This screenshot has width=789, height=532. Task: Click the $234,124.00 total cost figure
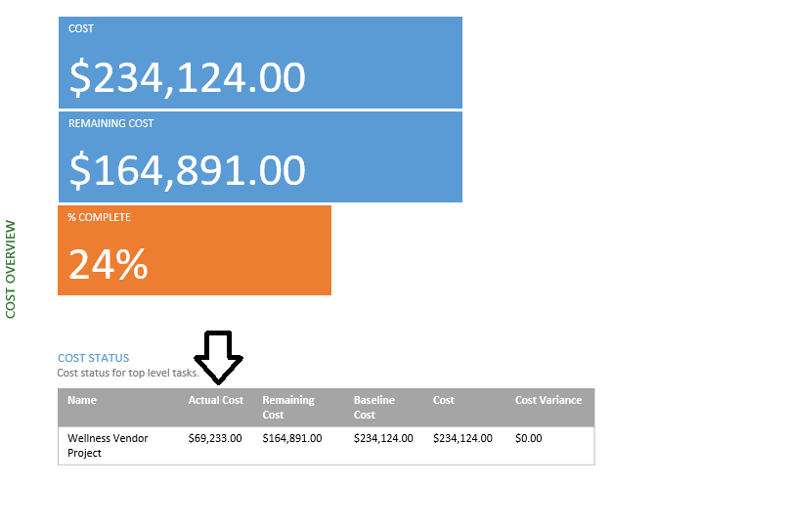click(x=187, y=77)
